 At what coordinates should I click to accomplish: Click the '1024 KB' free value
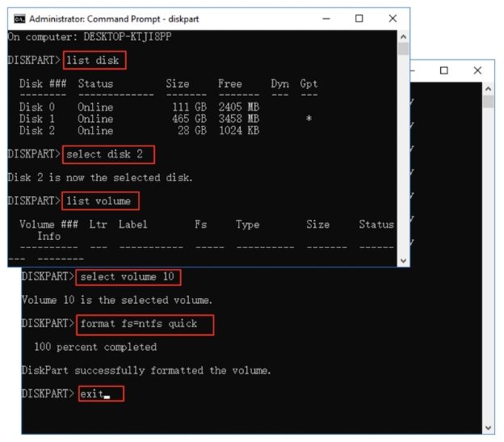[x=239, y=130]
